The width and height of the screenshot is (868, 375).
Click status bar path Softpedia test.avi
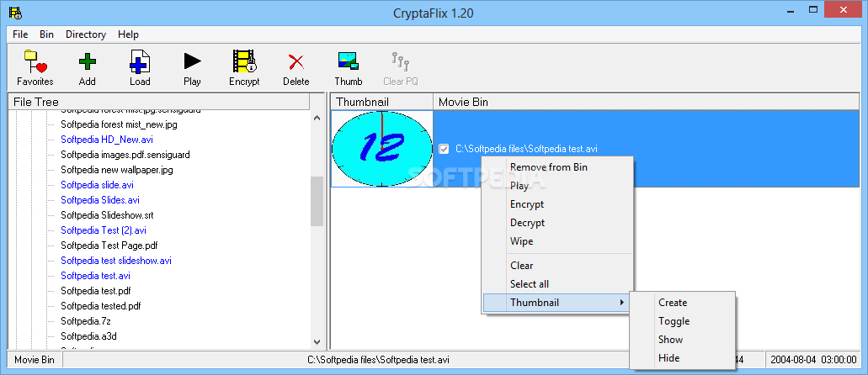pyautogui.click(x=378, y=360)
